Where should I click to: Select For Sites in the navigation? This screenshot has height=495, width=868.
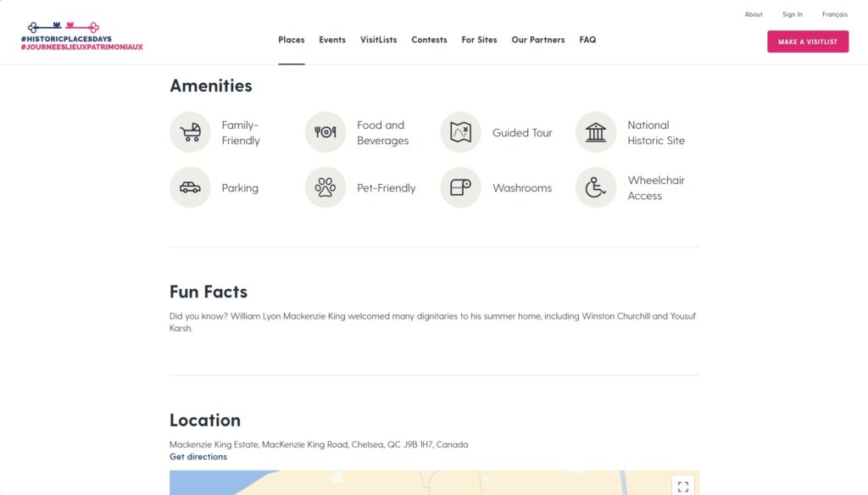pyautogui.click(x=479, y=40)
